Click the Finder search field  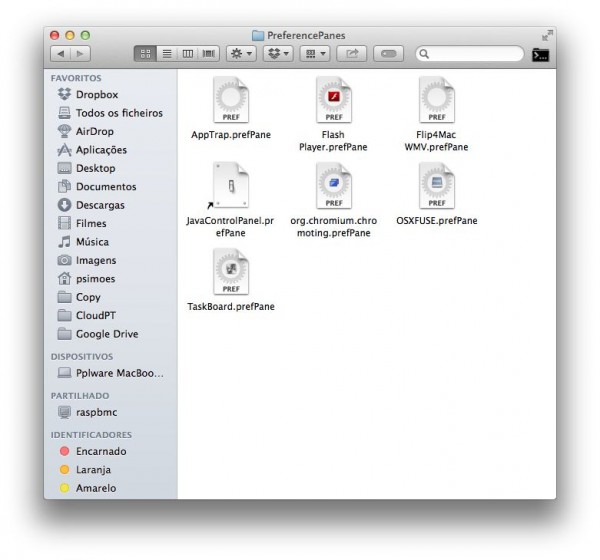pyautogui.click(x=470, y=54)
